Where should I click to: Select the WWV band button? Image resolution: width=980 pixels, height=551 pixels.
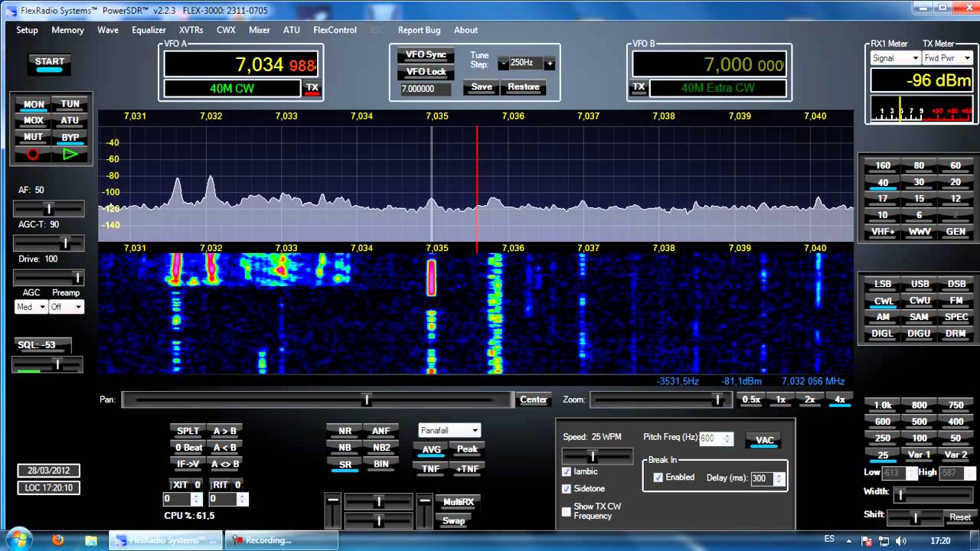tap(920, 231)
